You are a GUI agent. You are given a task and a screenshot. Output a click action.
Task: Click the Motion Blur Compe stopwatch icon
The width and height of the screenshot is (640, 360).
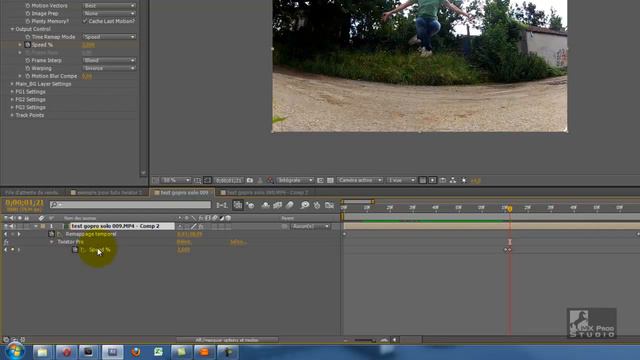pyautogui.click(x=28, y=76)
